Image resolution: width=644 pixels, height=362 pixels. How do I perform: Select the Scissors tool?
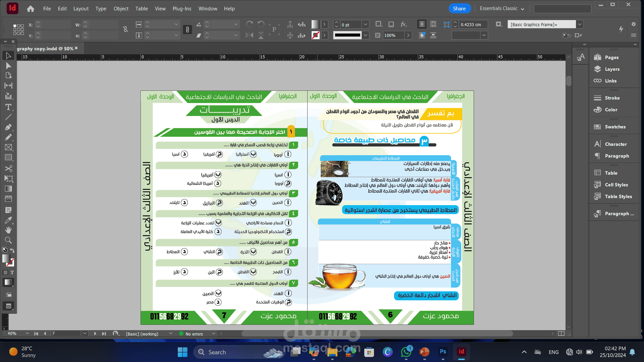pyautogui.click(x=8, y=168)
